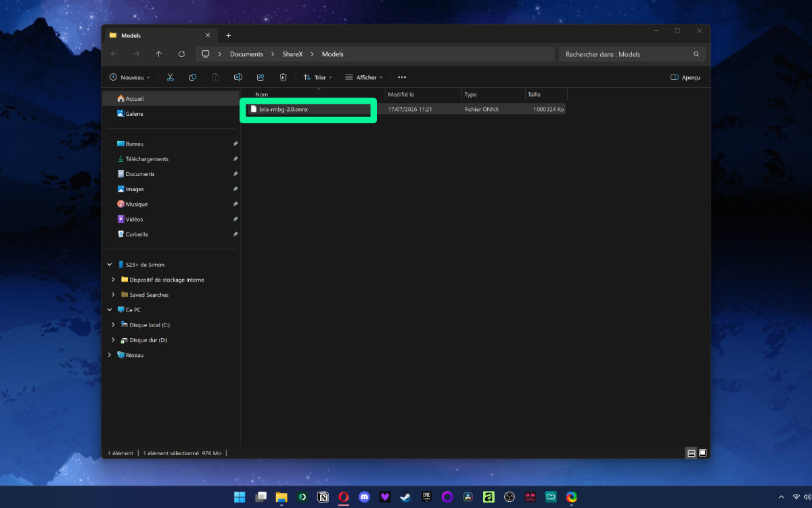Select the Models tab
This screenshot has width=812, height=508.
pos(159,35)
